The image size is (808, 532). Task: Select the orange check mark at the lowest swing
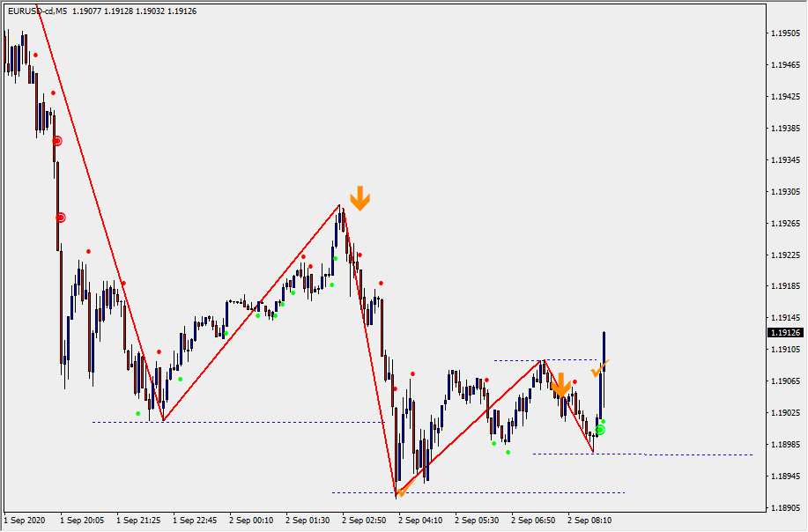tap(404, 490)
